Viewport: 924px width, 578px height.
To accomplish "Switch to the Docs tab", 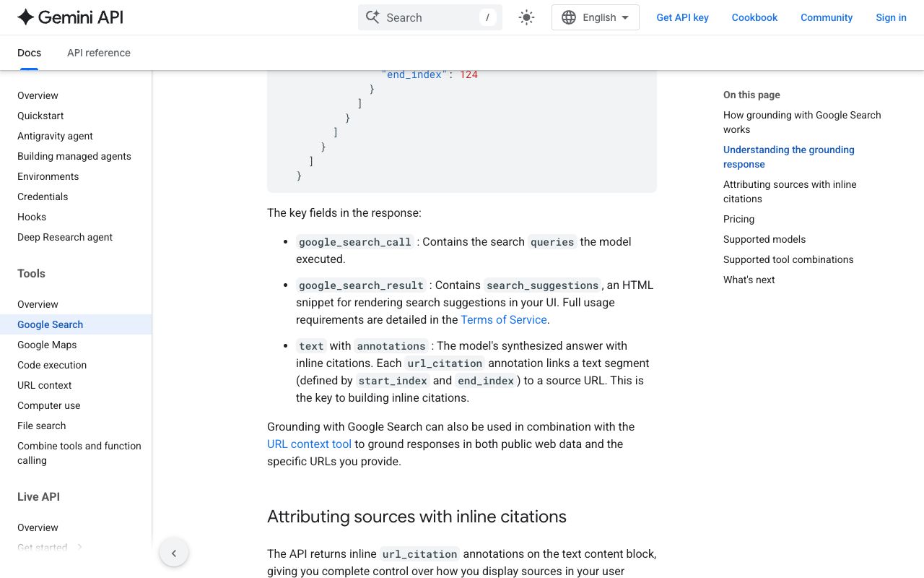I will (29, 53).
